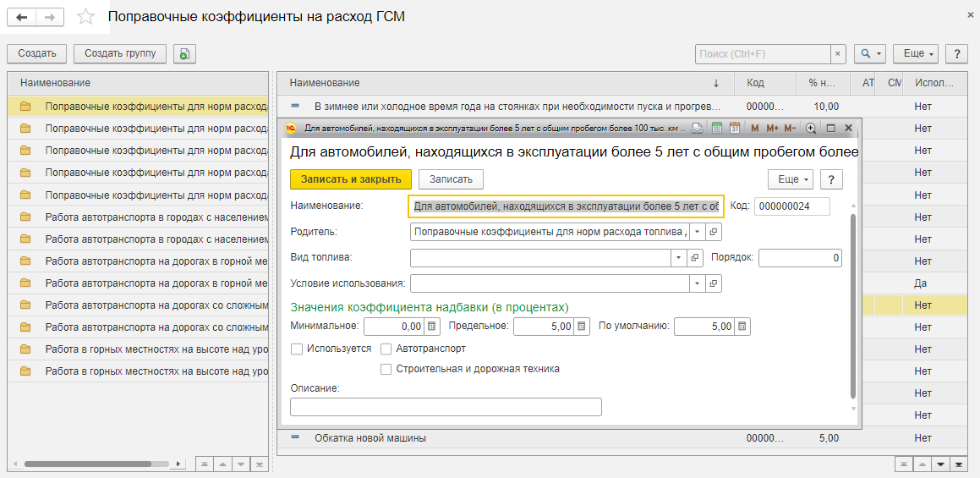Move down one row in right list
Screen dimensions: 980x478
tap(940, 464)
